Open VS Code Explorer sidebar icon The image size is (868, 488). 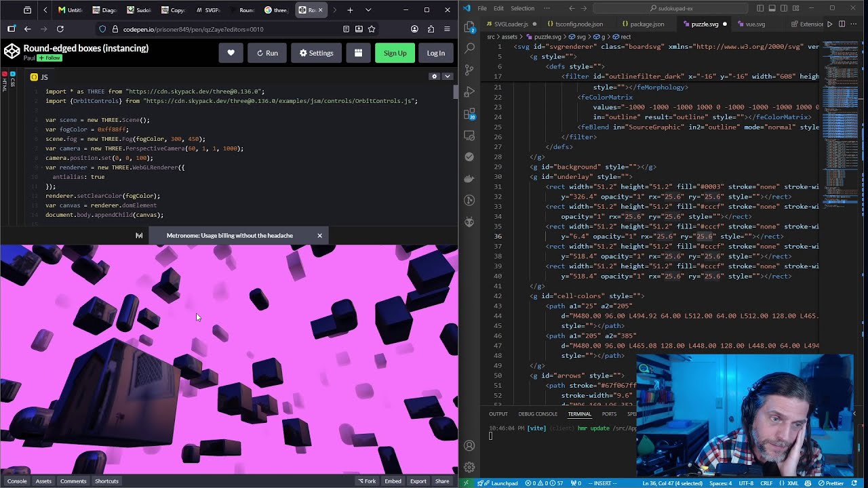[469, 27]
